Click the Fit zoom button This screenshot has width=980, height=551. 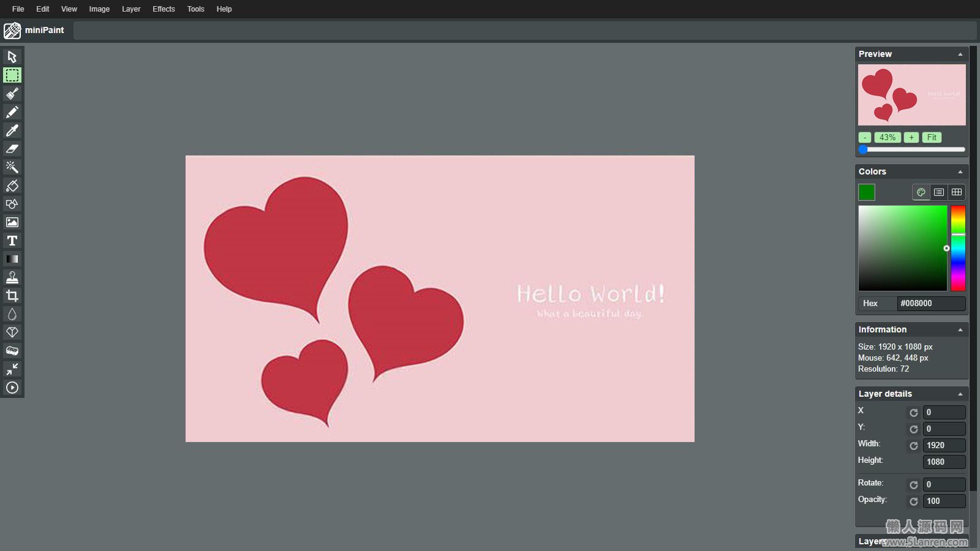[932, 138]
